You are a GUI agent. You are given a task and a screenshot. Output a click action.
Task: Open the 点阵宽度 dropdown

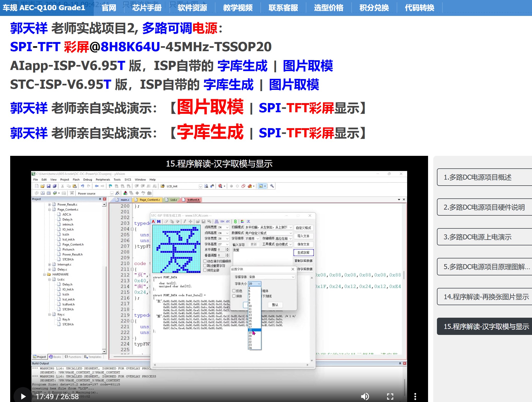click(224, 227)
